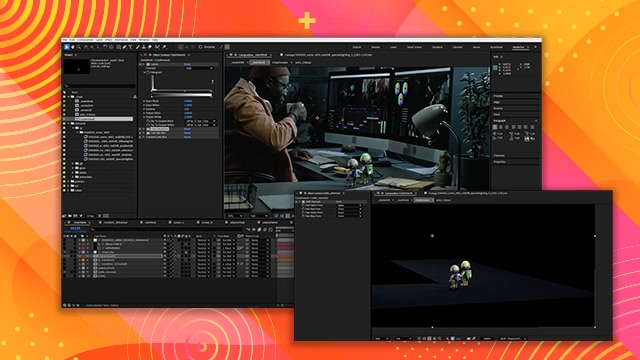Click left-align text icon in Paragraph panel
This screenshot has height=360, width=640.
495,127
